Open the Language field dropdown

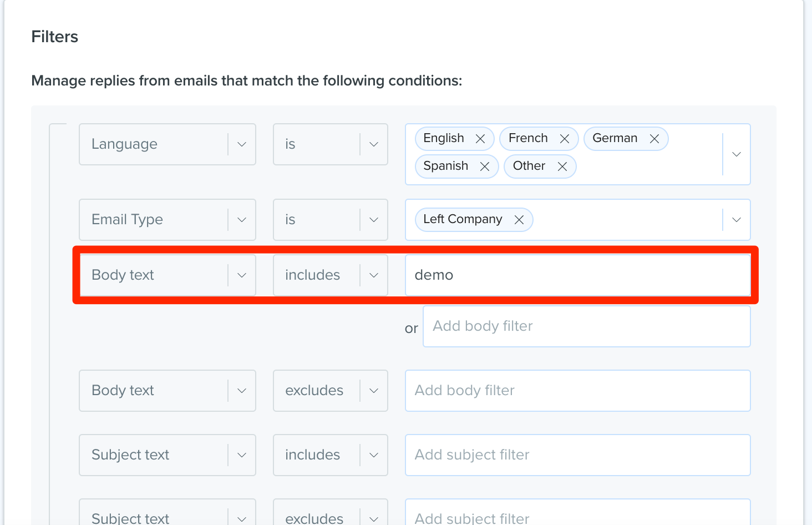(x=168, y=144)
